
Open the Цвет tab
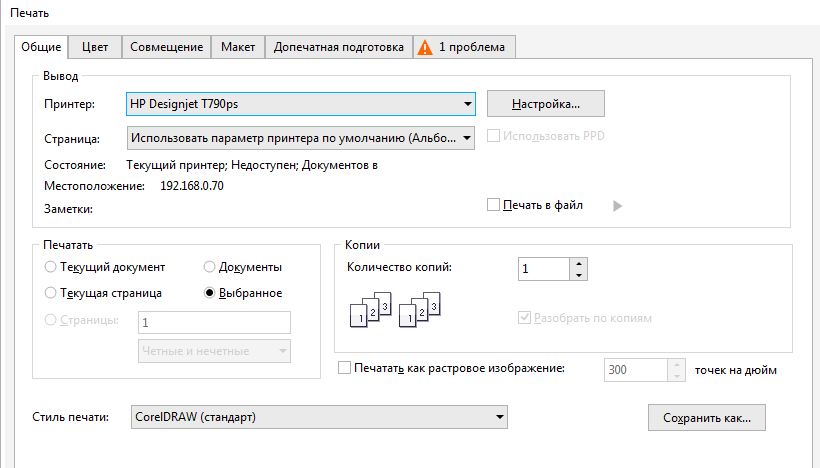click(95, 47)
